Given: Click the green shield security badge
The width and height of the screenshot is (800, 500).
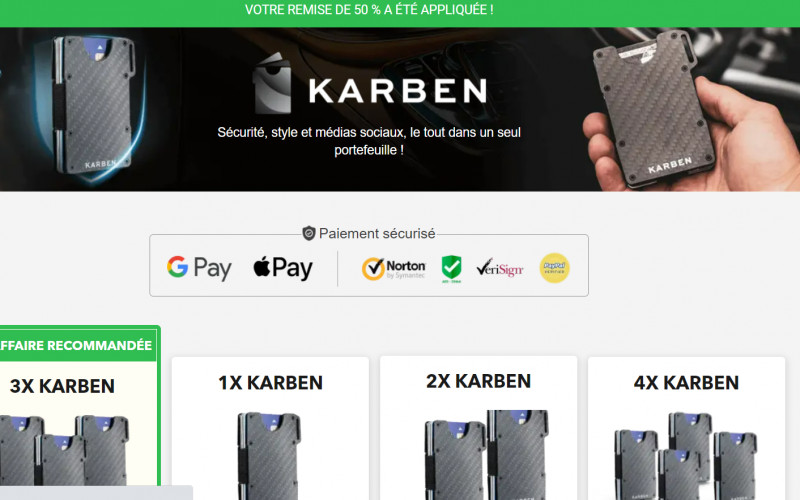Looking at the screenshot, I should [x=451, y=268].
